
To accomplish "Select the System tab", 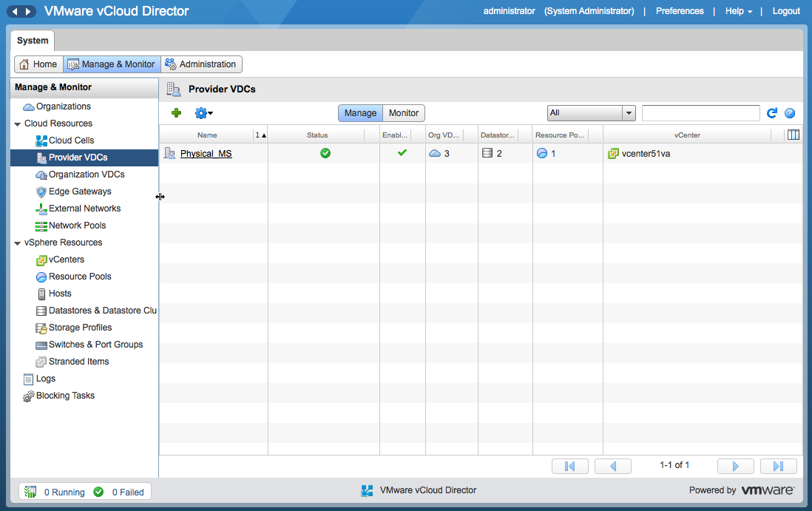I will (x=33, y=41).
